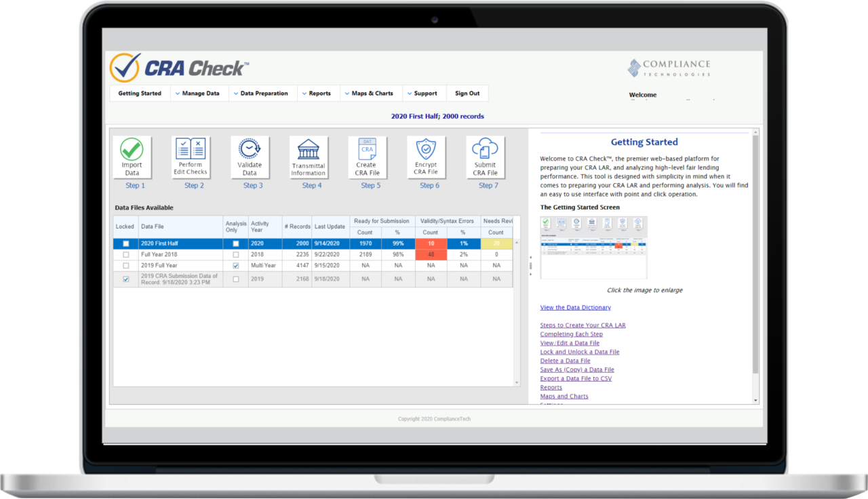
Task: Open the Save As (Copy) a Data File link
Action: [x=577, y=370]
